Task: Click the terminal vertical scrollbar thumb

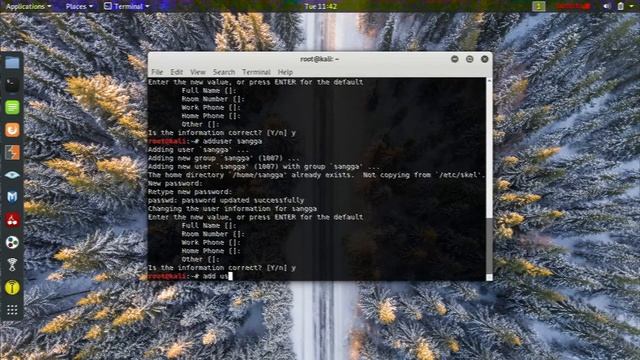Action: (489, 246)
